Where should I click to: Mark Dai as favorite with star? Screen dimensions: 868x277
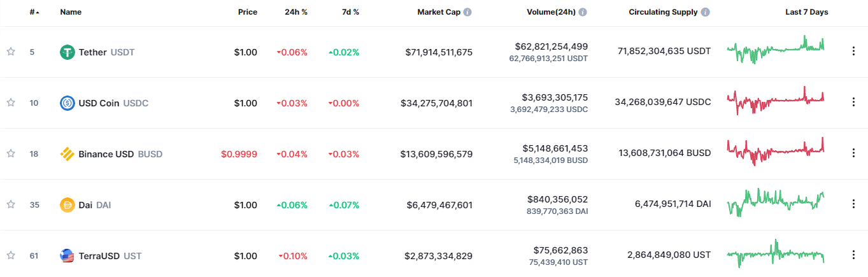11,205
